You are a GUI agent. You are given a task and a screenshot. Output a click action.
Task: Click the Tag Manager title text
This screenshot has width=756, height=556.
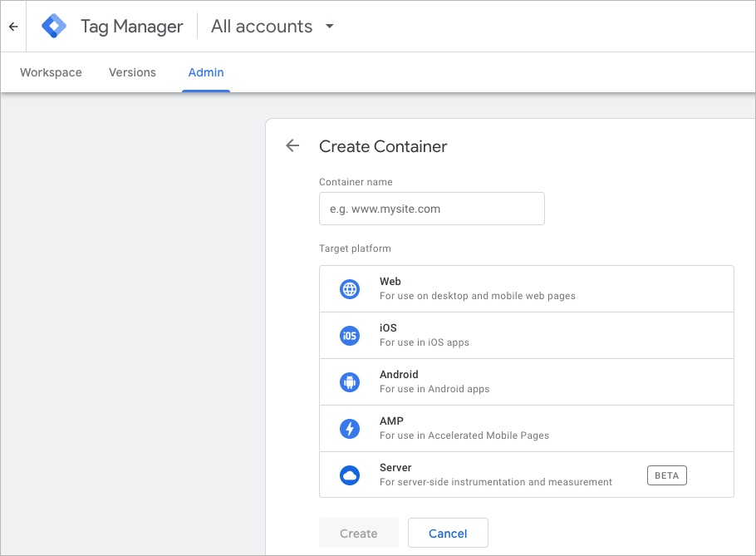pyautogui.click(x=131, y=27)
